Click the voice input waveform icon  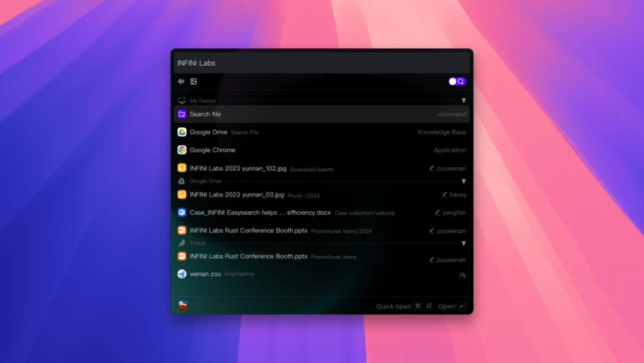coord(181,81)
